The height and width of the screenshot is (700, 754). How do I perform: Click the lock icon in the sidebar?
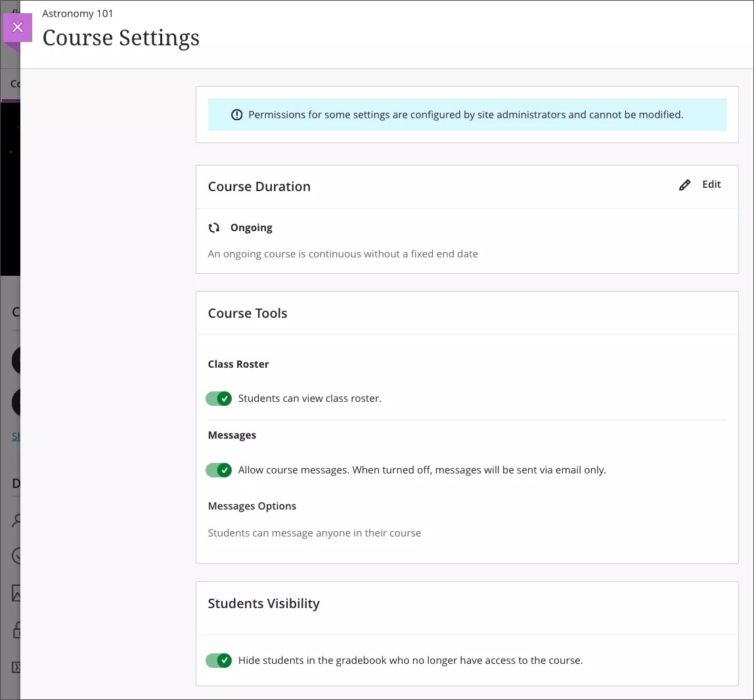point(16,630)
